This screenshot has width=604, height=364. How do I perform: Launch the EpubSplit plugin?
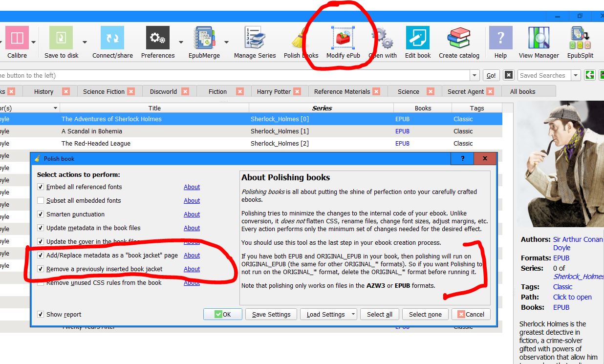coord(580,38)
